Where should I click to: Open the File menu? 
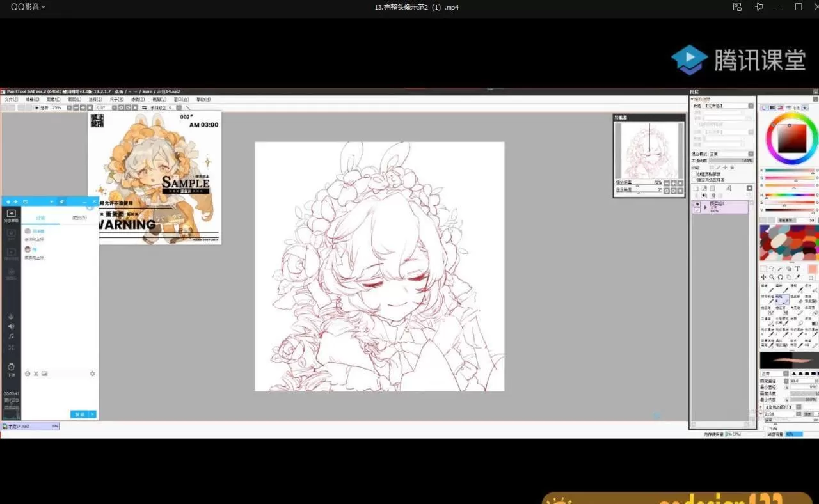[x=10, y=99]
